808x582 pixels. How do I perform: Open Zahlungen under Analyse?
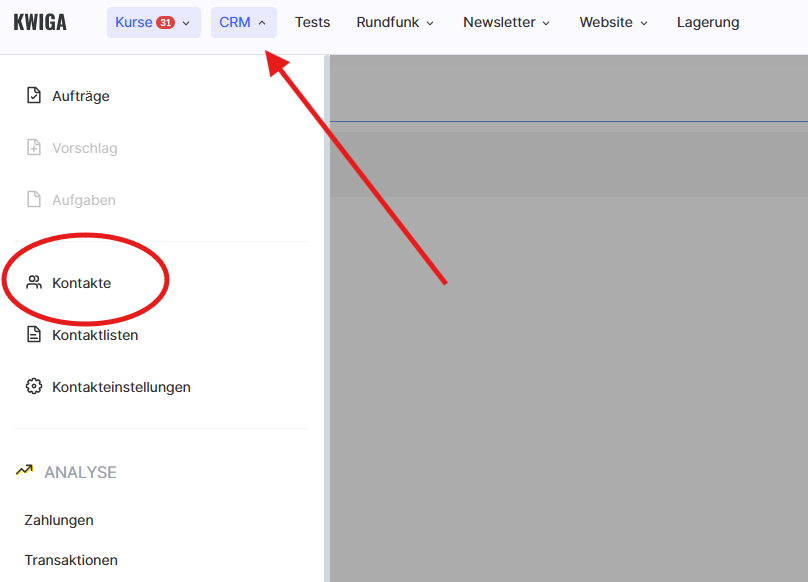(x=59, y=520)
